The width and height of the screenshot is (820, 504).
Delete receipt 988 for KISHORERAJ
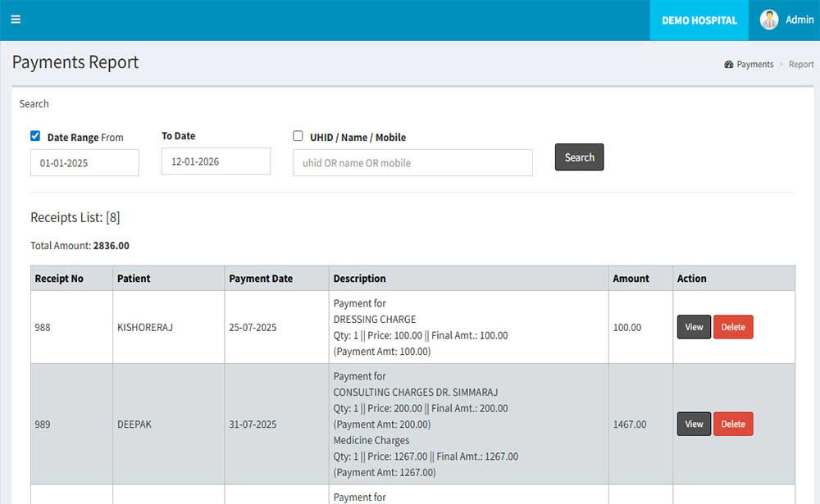(733, 327)
